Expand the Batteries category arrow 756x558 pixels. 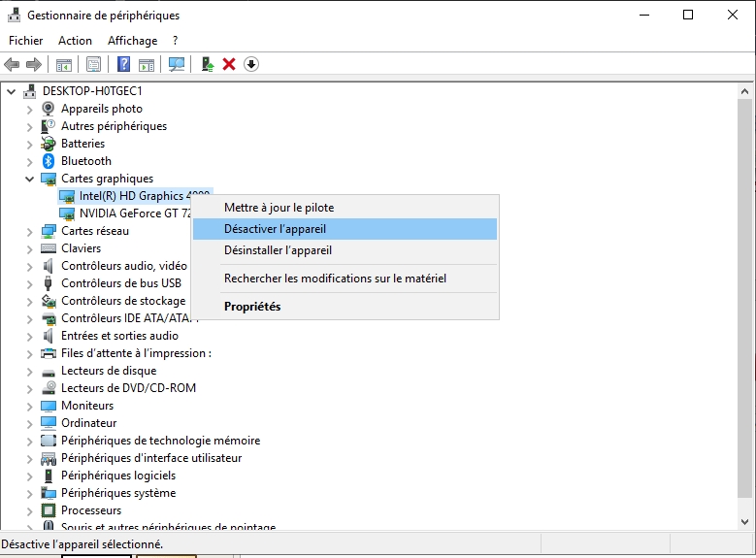click(29, 144)
